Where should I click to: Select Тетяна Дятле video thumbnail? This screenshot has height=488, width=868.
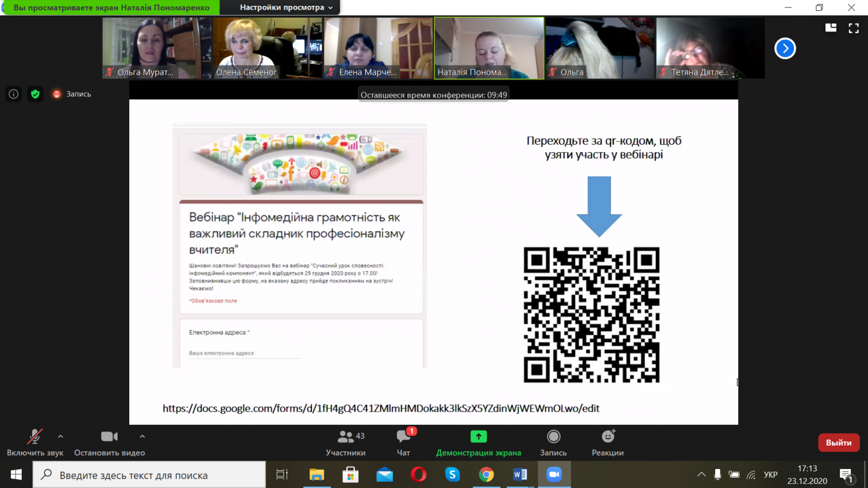[711, 48]
